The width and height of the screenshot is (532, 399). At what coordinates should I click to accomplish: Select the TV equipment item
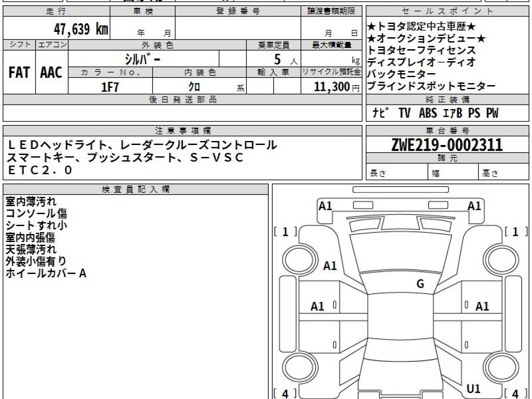(x=404, y=113)
